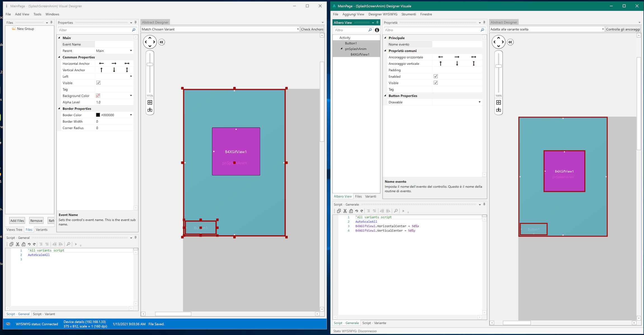Click the cut icon in right script toolbar
Viewport: 644px width, 335px height.
(345, 211)
